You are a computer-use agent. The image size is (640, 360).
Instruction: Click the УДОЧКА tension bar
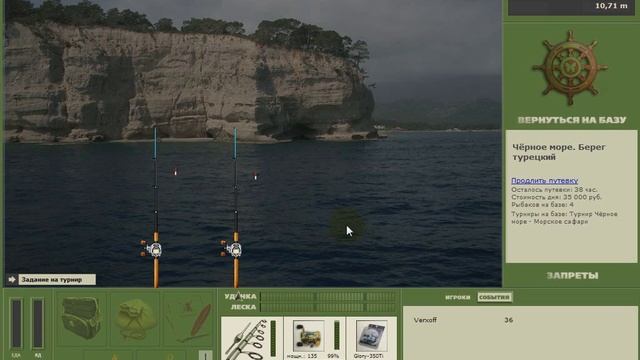coord(328,297)
